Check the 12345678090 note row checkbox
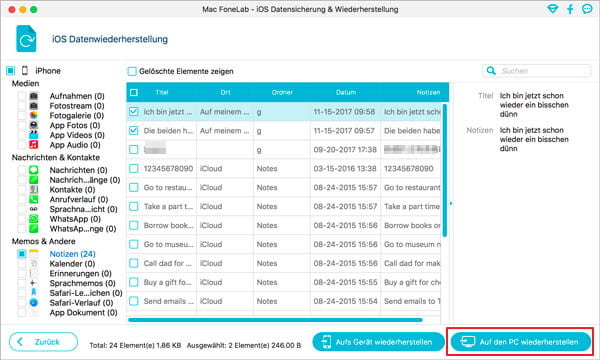Screen dimensions: 600x360 [134, 168]
